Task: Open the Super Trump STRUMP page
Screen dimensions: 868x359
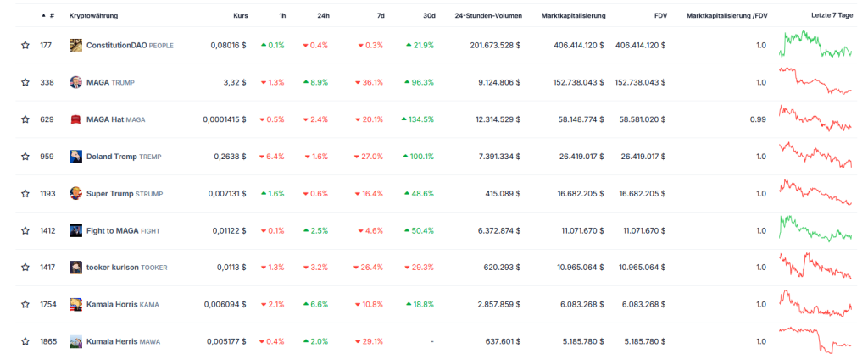Action: 125,194
